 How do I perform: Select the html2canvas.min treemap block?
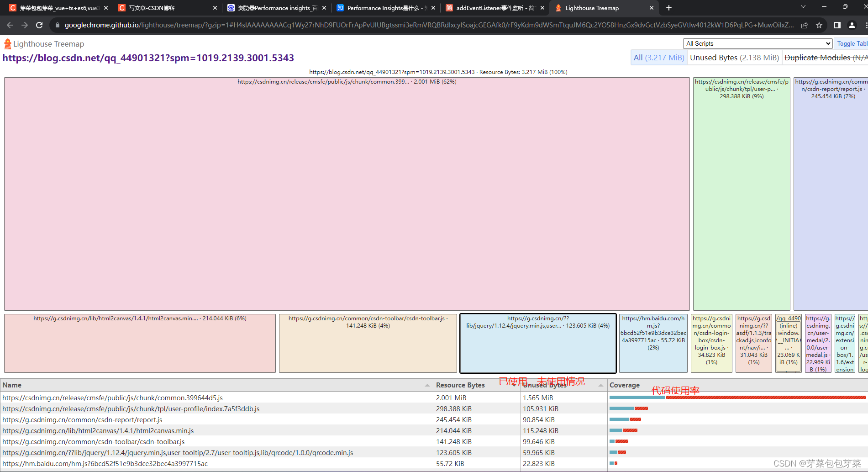click(140, 343)
